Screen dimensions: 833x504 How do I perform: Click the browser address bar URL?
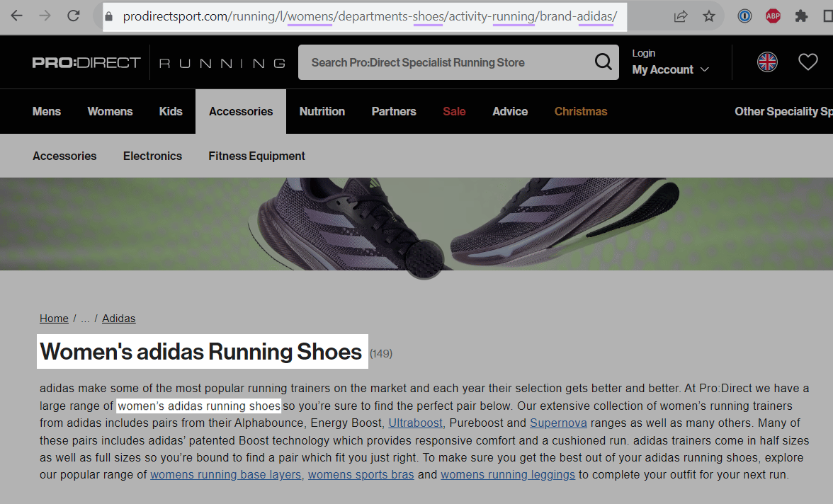tap(370, 16)
